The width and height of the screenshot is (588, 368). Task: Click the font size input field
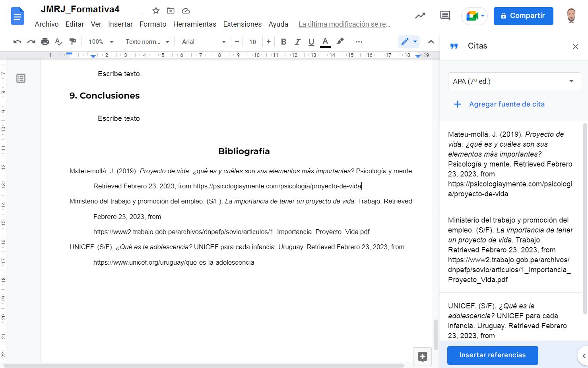click(x=252, y=42)
